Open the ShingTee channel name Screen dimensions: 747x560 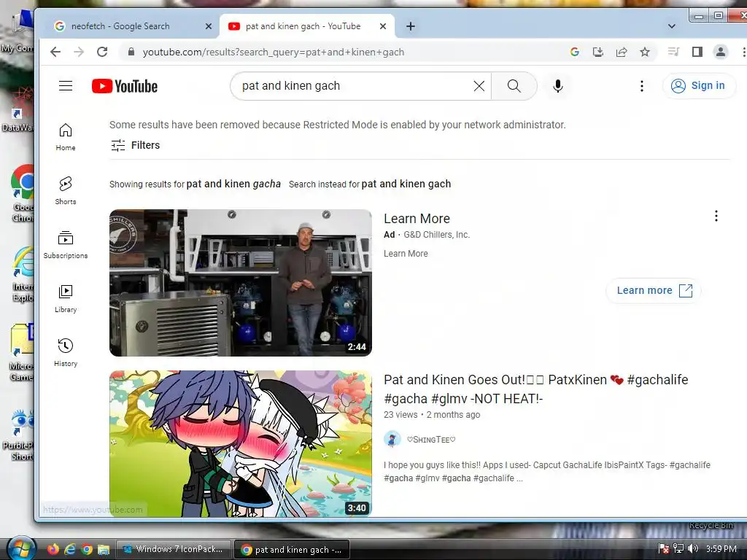(431, 440)
